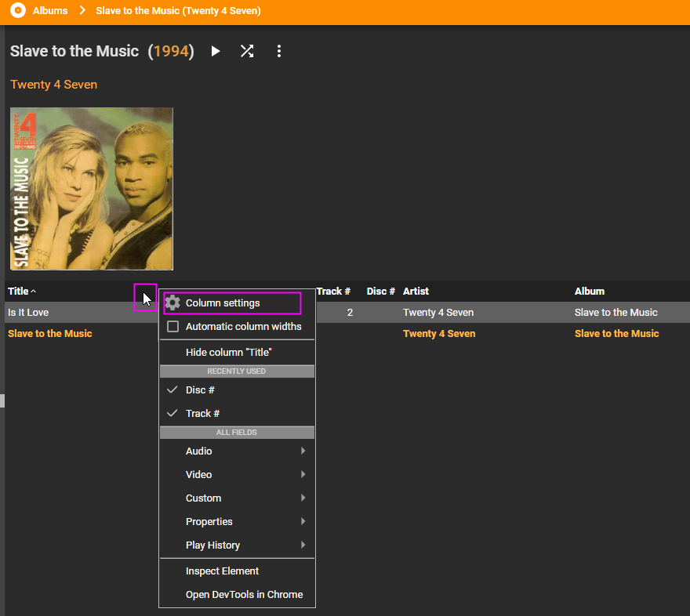
Task: Click the album cover artwork
Action: tap(92, 189)
